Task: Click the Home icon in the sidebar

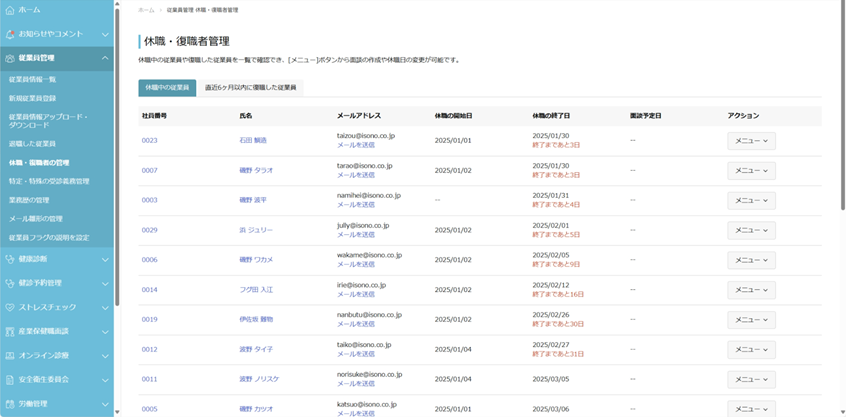Action: pos(9,10)
